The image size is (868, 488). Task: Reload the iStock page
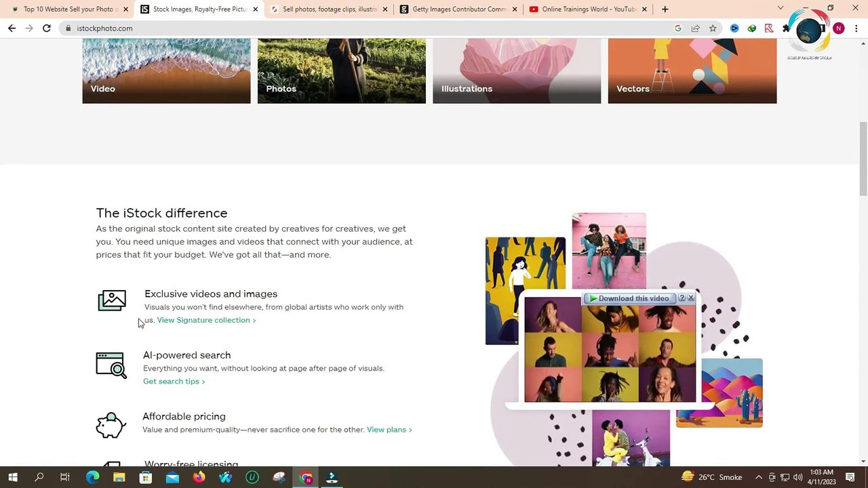pyautogui.click(x=46, y=28)
